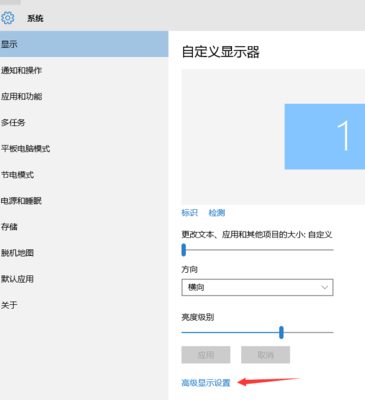Expand the 方向 dropdown showing 横向
365x400 pixels.
tap(257, 287)
